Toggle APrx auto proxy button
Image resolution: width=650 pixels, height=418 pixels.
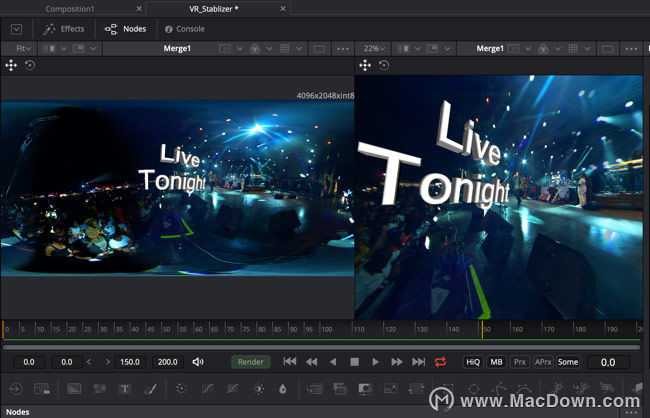click(543, 362)
